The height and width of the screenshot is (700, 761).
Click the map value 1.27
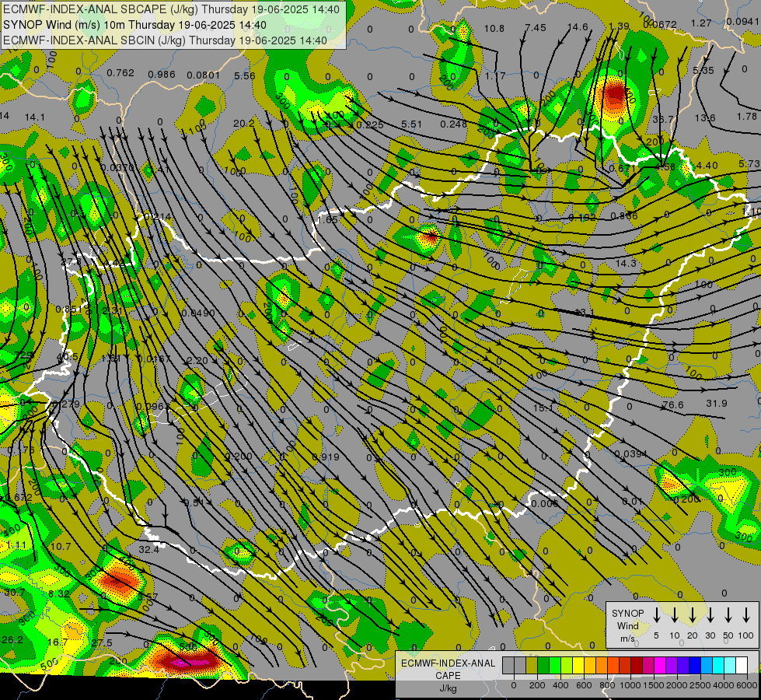[x=701, y=23]
